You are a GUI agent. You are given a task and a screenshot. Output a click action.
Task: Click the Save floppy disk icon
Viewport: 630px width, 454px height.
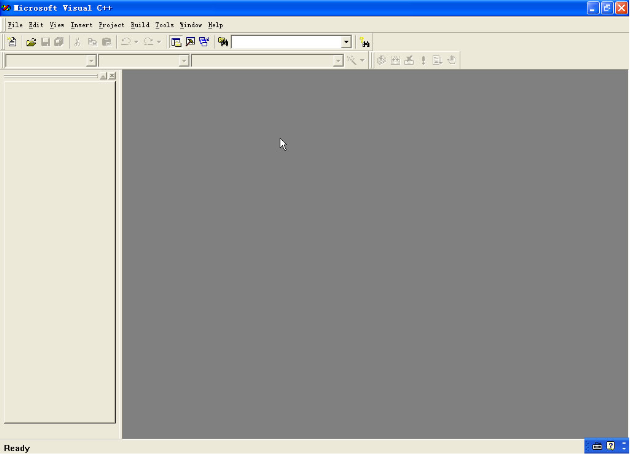click(x=45, y=42)
